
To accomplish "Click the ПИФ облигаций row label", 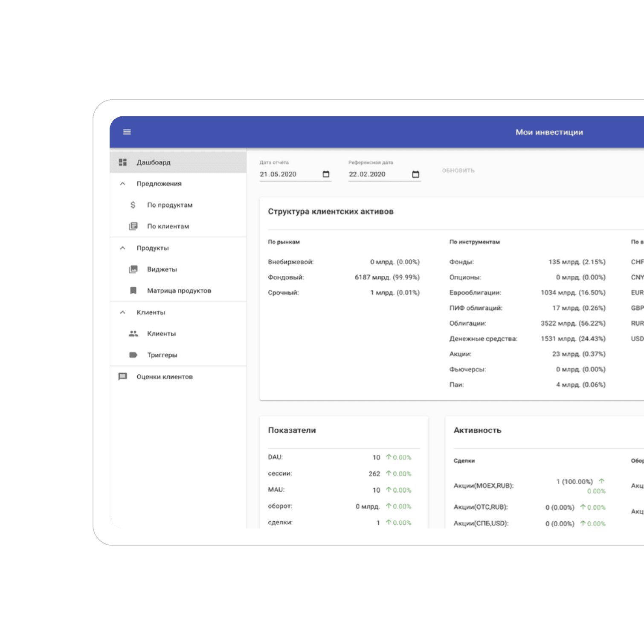I will 476,308.
